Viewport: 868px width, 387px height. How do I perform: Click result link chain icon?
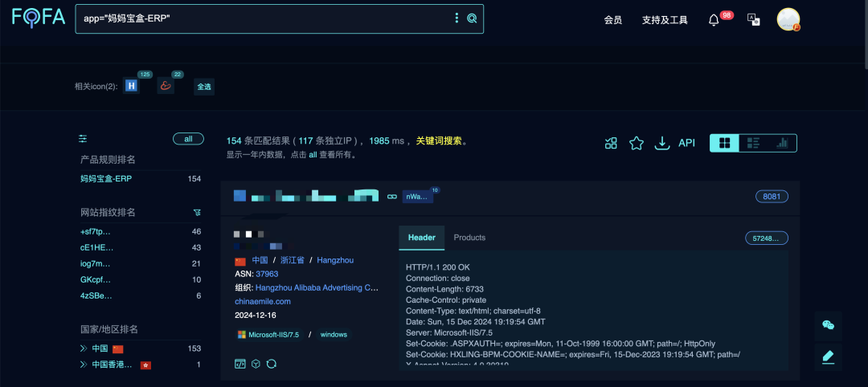click(x=392, y=196)
